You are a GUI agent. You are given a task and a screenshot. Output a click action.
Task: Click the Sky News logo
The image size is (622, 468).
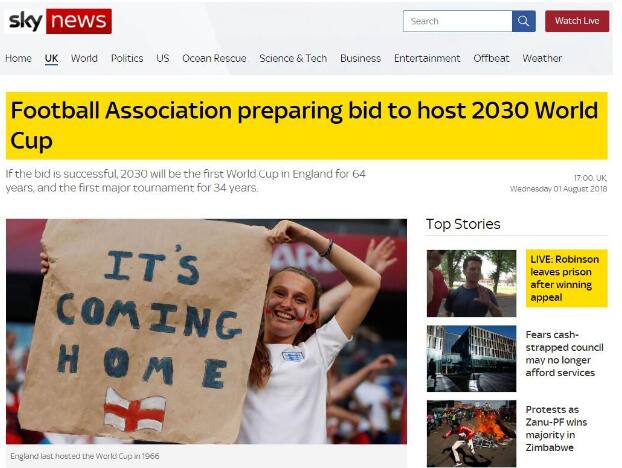[x=58, y=21]
